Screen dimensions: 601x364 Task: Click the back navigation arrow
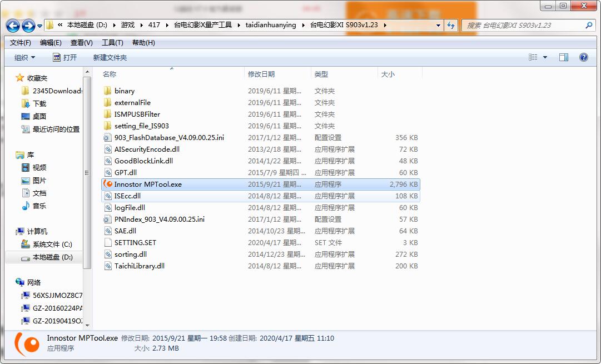(12, 25)
